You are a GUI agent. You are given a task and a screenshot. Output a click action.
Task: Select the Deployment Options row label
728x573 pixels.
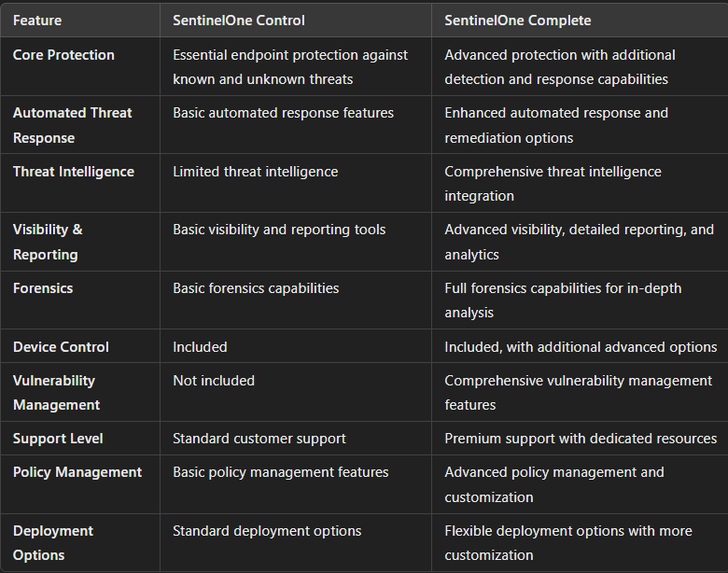click(53, 543)
